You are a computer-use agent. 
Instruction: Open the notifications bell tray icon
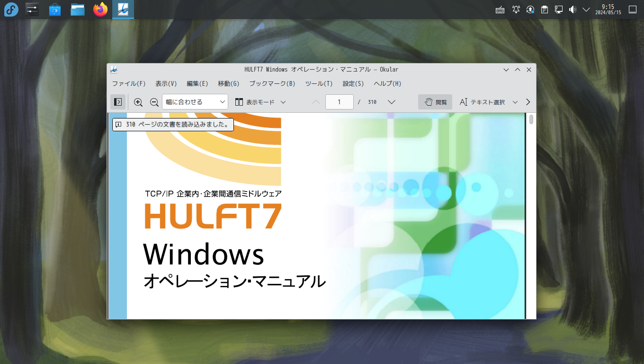point(516,9)
